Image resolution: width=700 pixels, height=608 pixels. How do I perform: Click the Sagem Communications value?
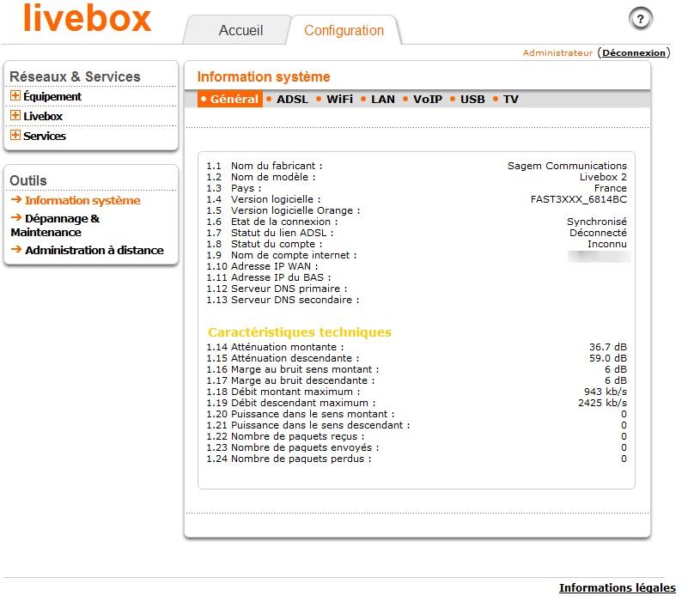[567, 166]
